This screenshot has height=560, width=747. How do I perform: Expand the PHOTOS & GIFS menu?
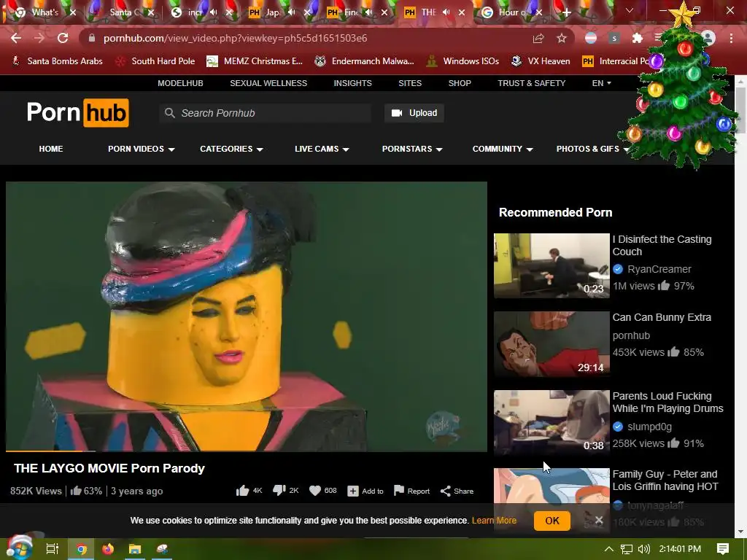[x=592, y=149]
